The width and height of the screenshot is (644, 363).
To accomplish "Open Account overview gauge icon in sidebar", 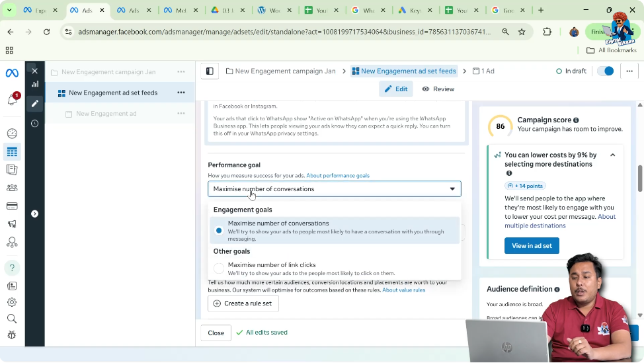I will tap(12, 134).
